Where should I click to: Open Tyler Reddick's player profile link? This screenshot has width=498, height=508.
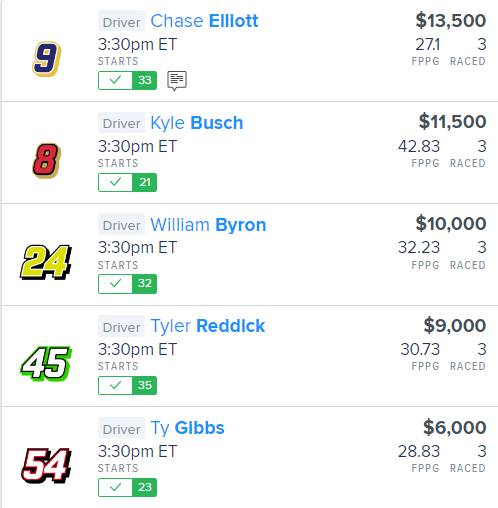tap(208, 326)
